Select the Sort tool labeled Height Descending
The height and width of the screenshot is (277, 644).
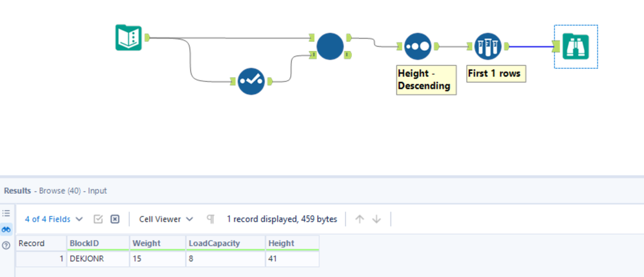[417, 47]
